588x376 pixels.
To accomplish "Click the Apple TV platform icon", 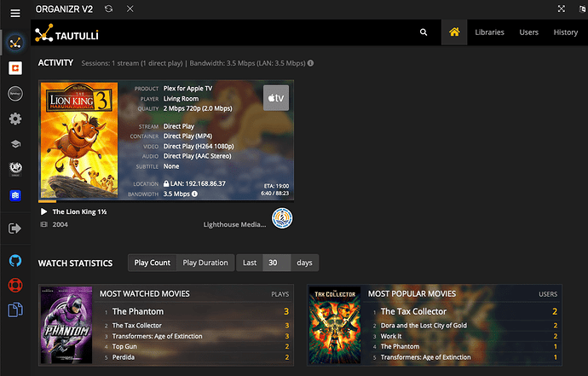I will tap(276, 98).
